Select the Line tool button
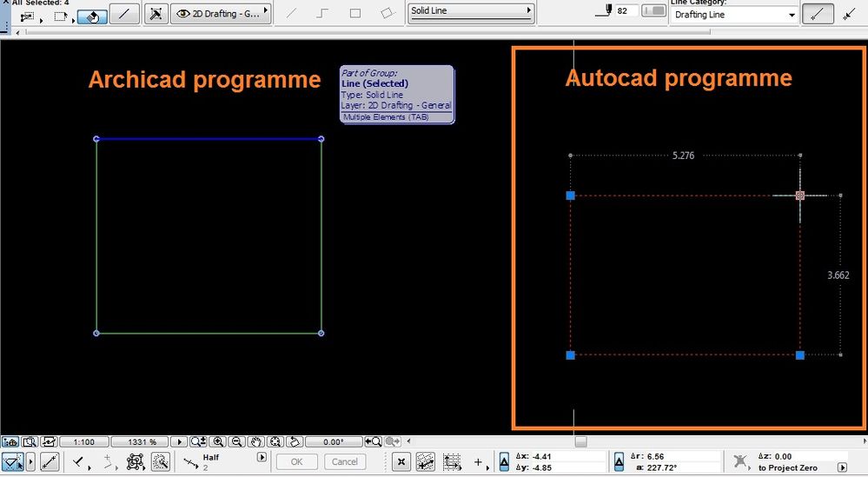This screenshot has height=477, width=868. tap(124, 14)
